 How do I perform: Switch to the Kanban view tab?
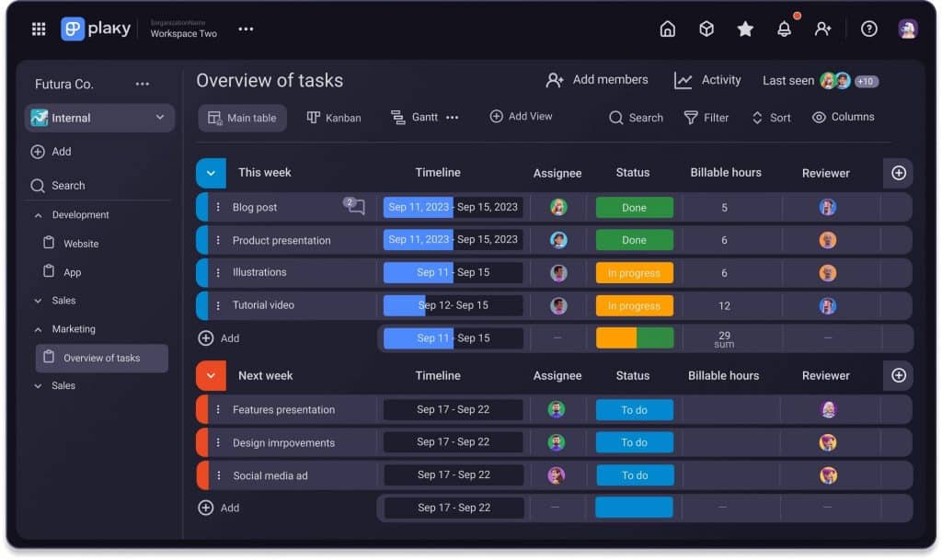pos(333,118)
